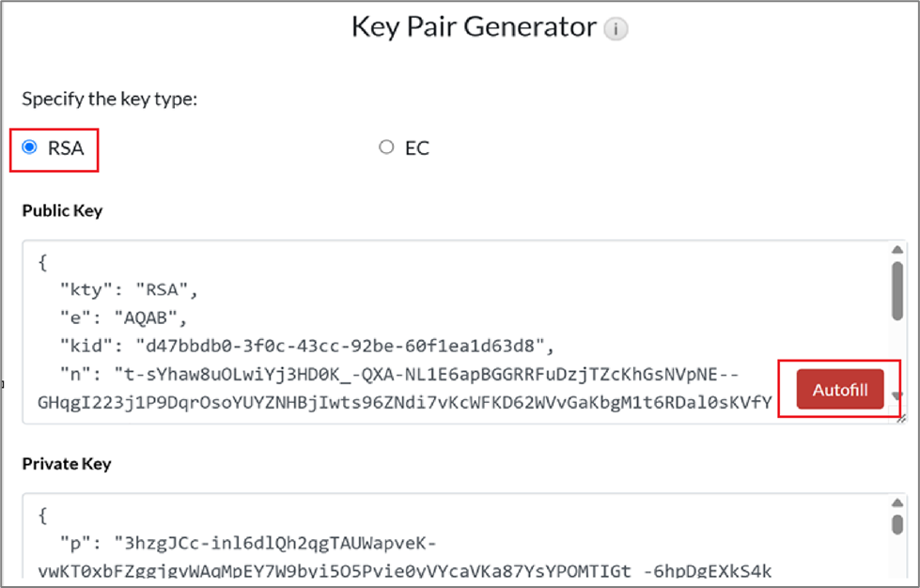Viewport: 920px width, 588px height.
Task: Click Public Key scrollbar down arrow
Action: tap(897, 396)
